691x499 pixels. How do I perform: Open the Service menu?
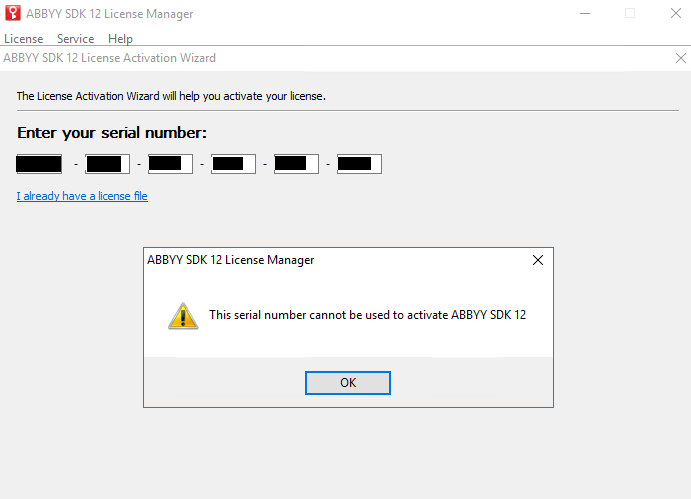[75, 39]
